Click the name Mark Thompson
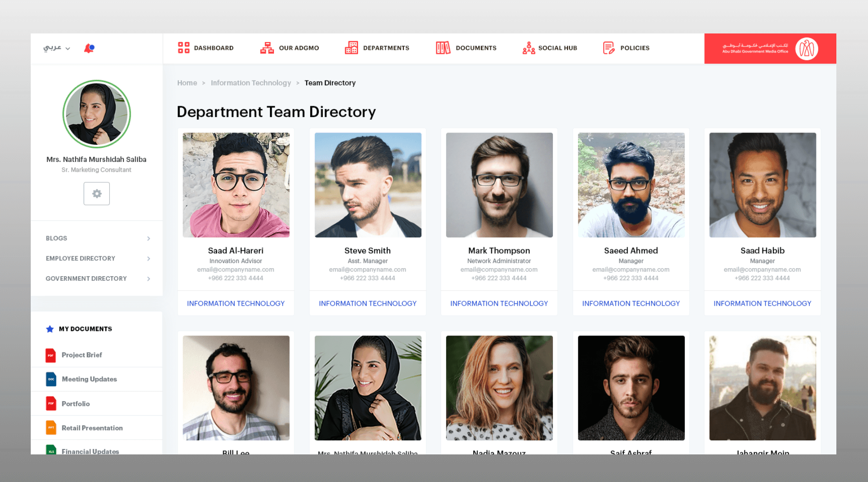Viewport: 868px width, 482px height. 499,250
